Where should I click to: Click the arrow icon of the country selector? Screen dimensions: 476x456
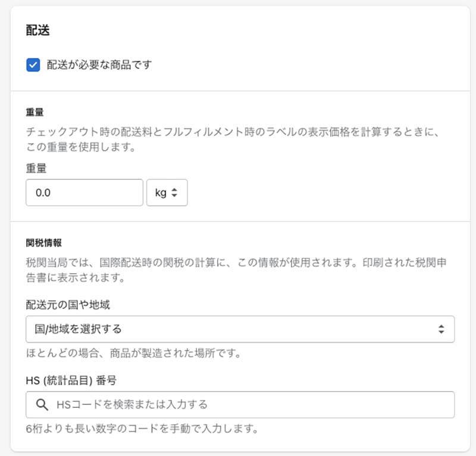(x=441, y=329)
